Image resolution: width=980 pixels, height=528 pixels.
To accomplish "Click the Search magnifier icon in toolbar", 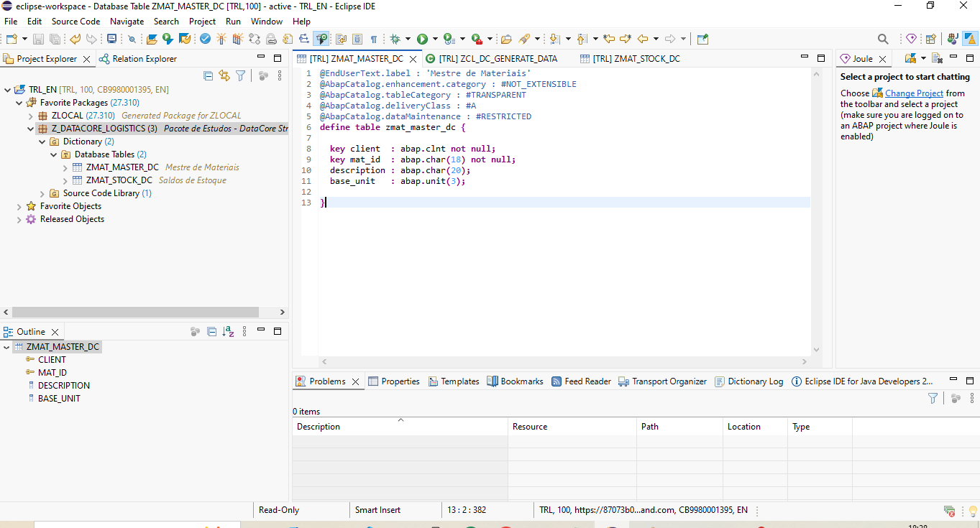I will point(883,39).
